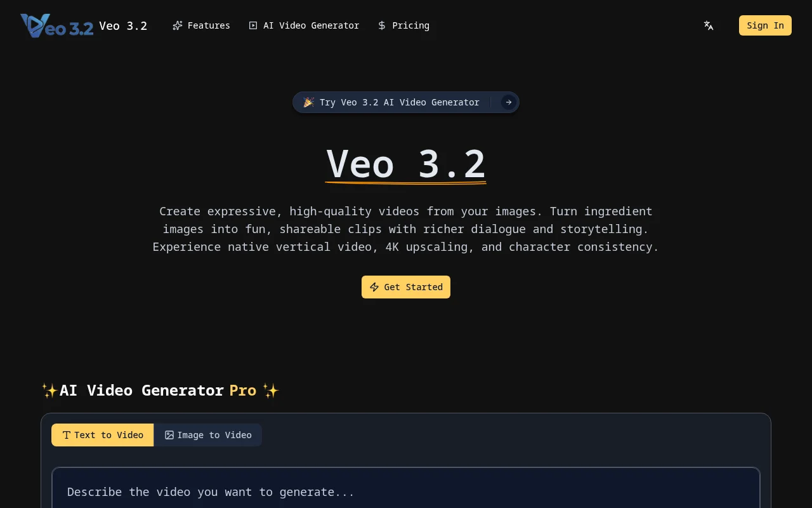Click the text icon on Text to Video tab
Image resolution: width=812 pixels, height=508 pixels.
click(x=67, y=435)
